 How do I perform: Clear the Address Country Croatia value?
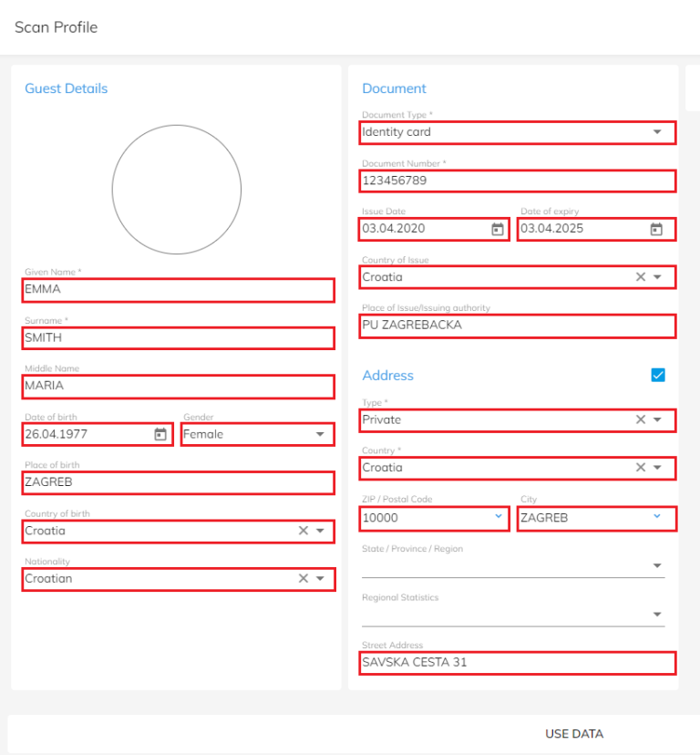(x=641, y=468)
